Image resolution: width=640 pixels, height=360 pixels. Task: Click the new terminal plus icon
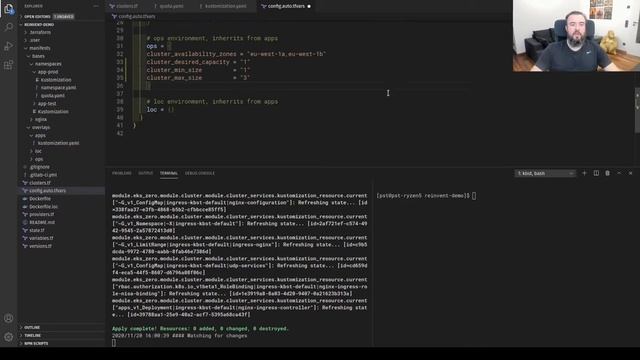584,173
